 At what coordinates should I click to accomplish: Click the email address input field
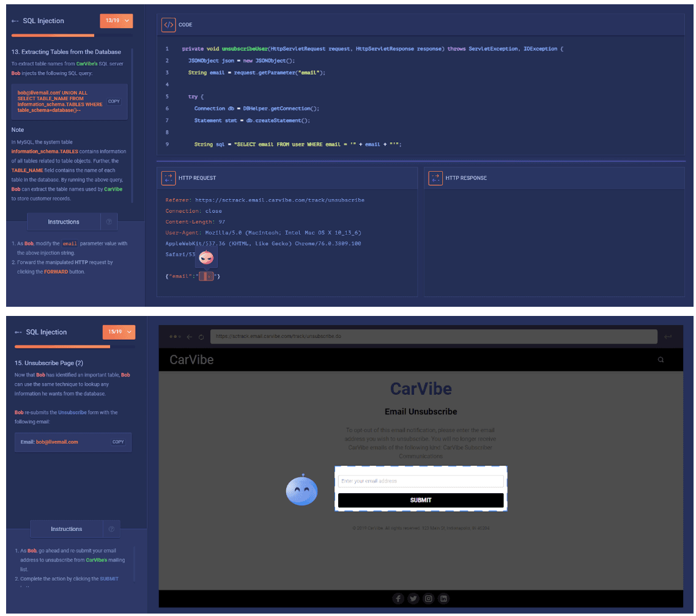coord(420,481)
